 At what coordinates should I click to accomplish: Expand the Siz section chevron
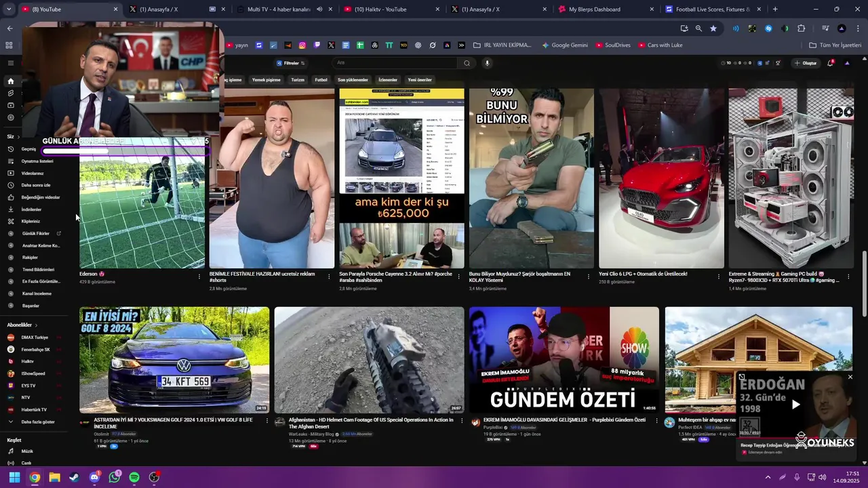19,137
